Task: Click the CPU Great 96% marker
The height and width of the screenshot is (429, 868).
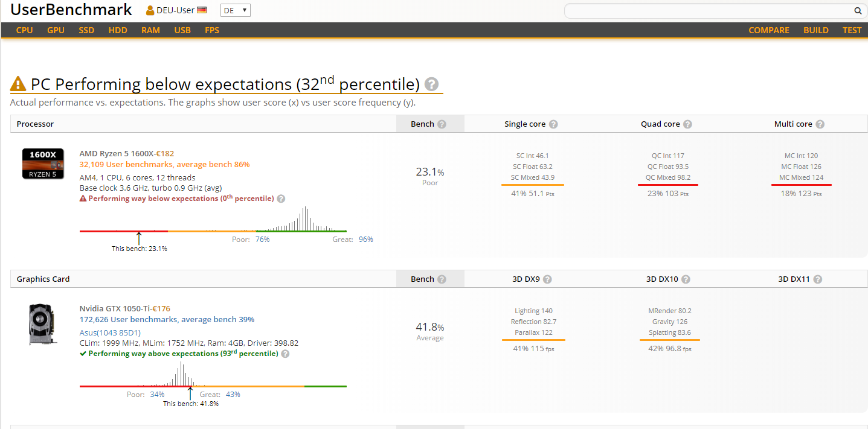Action: tap(353, 240)
